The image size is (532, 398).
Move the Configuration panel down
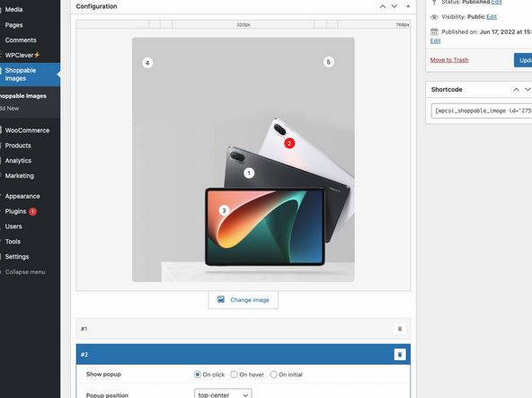(x=395, y=6)
